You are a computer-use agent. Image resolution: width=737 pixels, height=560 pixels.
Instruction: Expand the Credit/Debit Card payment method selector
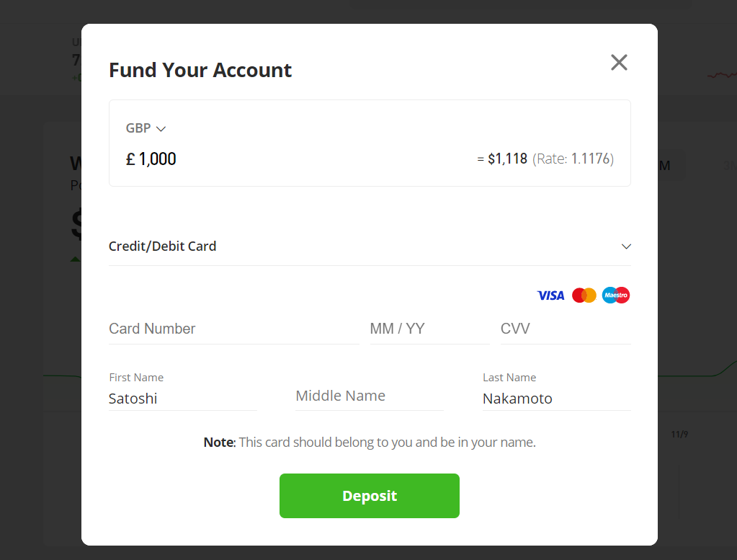370,246
